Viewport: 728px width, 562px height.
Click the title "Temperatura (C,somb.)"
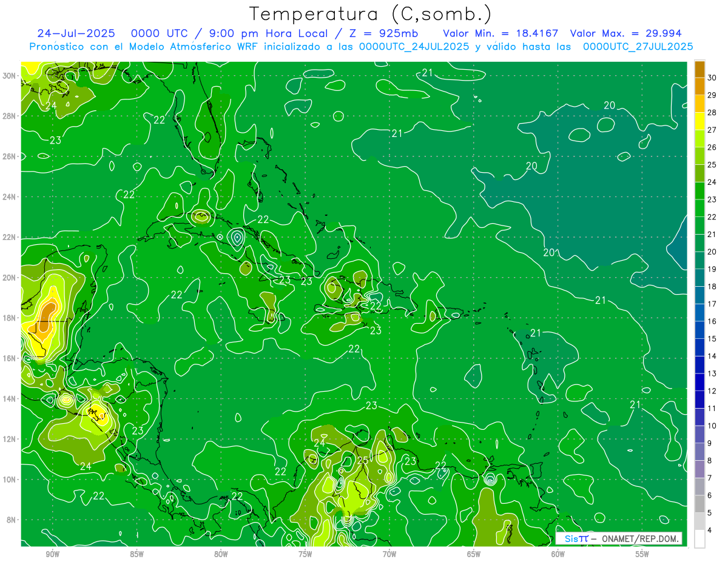(x=369, y=13)
